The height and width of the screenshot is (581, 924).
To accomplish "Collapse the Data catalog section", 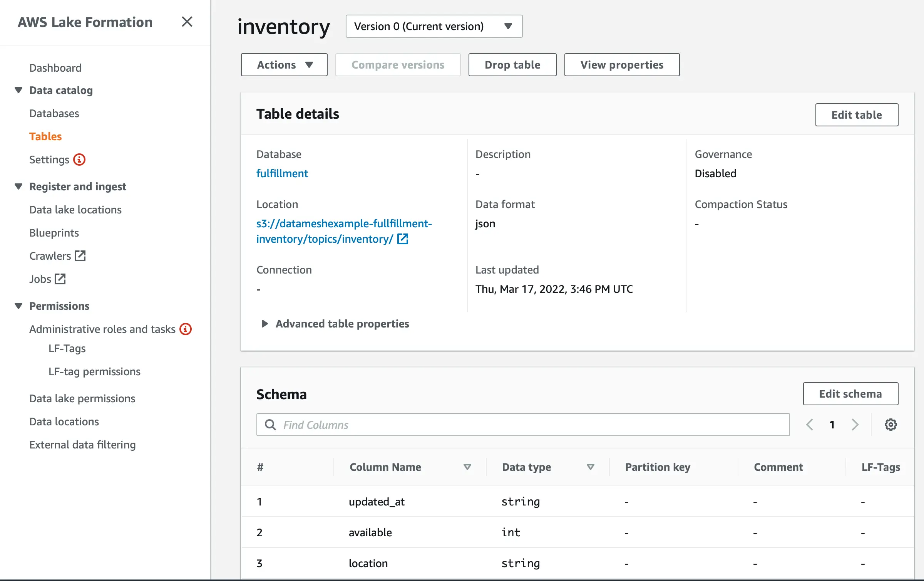I will (18, 90).
